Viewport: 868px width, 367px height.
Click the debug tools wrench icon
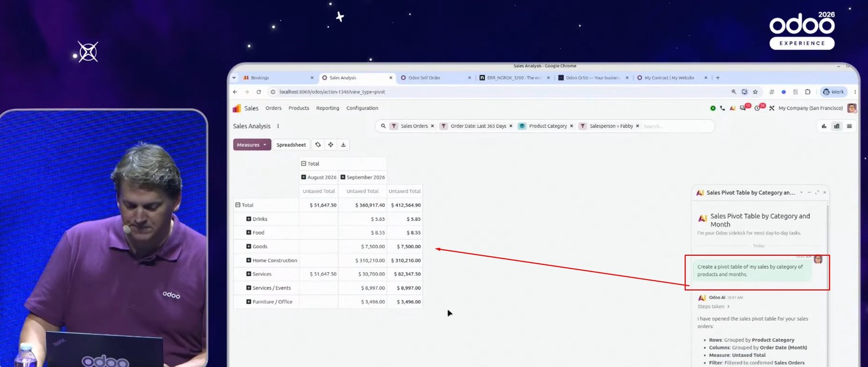(x=771, y=108)
